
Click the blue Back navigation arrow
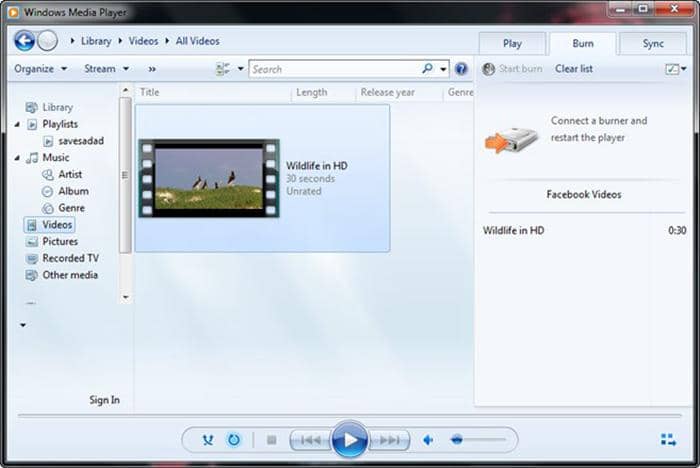coord(24,41)
